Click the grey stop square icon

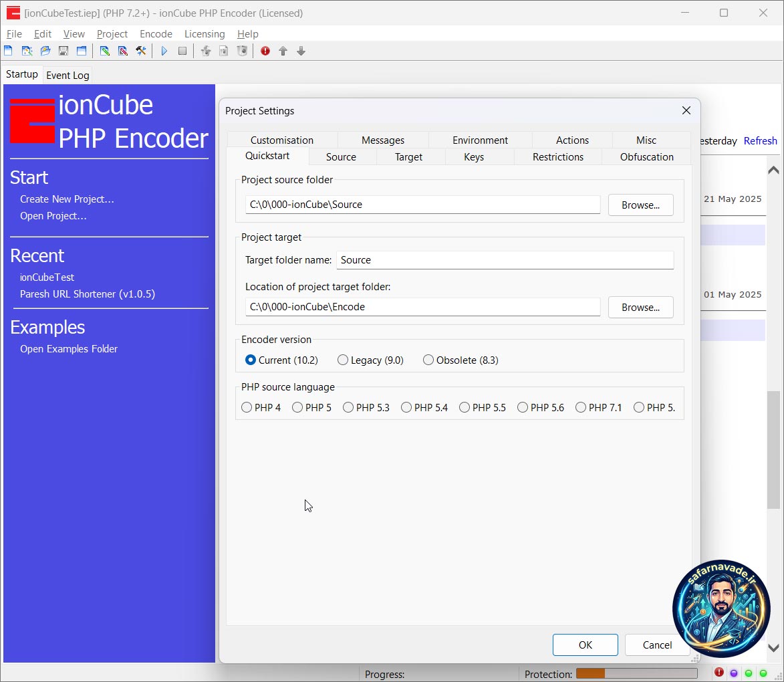coord(182,51)
